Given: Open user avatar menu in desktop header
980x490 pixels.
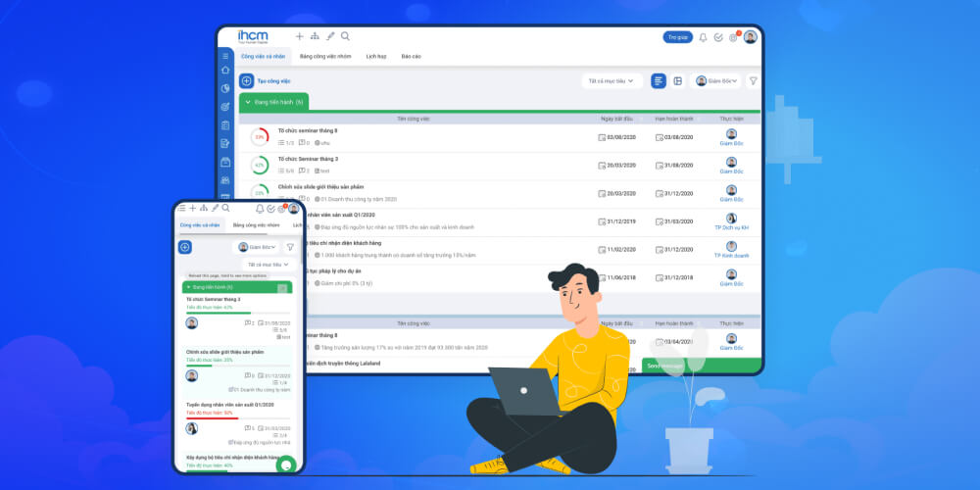Looking at the screenshot, I should 750,37.
